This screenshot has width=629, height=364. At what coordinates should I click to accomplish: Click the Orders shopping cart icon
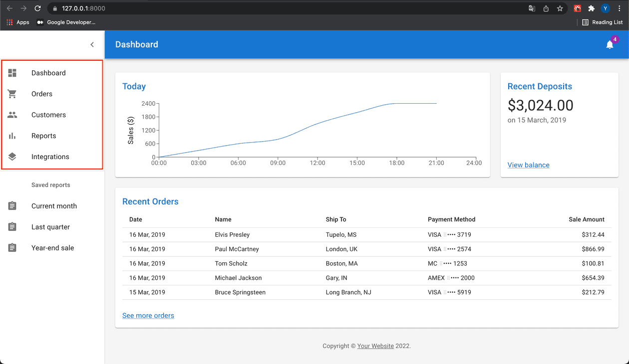pos(12,94)
